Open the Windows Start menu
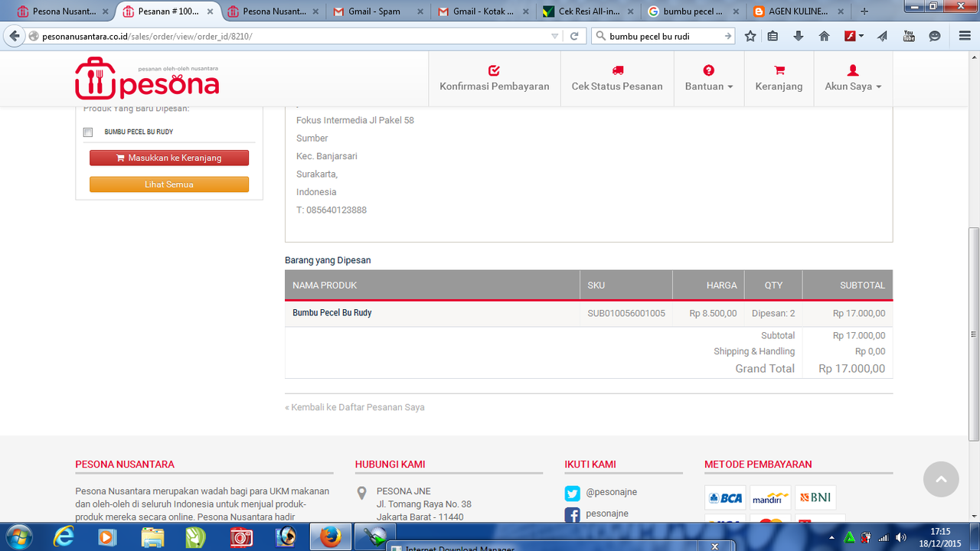 (18, 536)
